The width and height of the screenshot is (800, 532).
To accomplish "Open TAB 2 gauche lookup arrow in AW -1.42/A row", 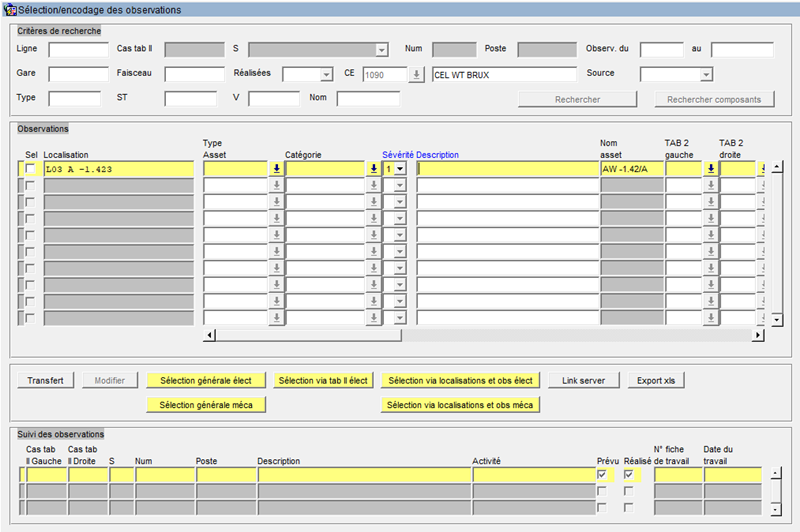I will coord(711,169).
